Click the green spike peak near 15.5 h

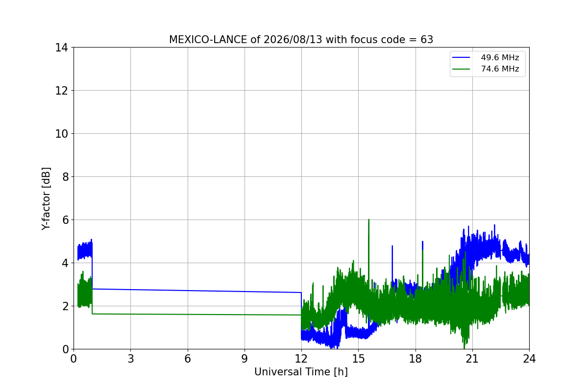point(368,220)
